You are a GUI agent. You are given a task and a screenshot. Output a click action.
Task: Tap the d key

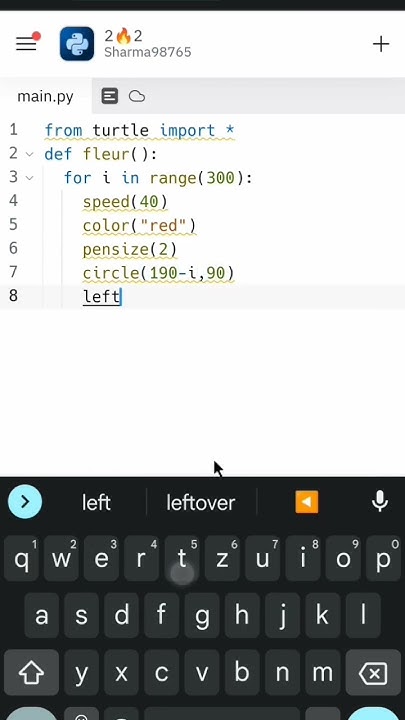(122, 616)
